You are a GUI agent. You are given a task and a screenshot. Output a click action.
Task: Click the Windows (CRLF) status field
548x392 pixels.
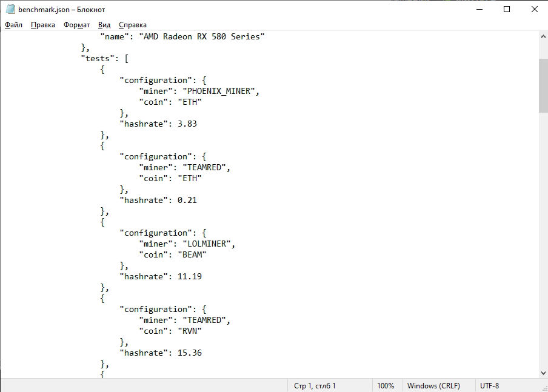point(433,386)
